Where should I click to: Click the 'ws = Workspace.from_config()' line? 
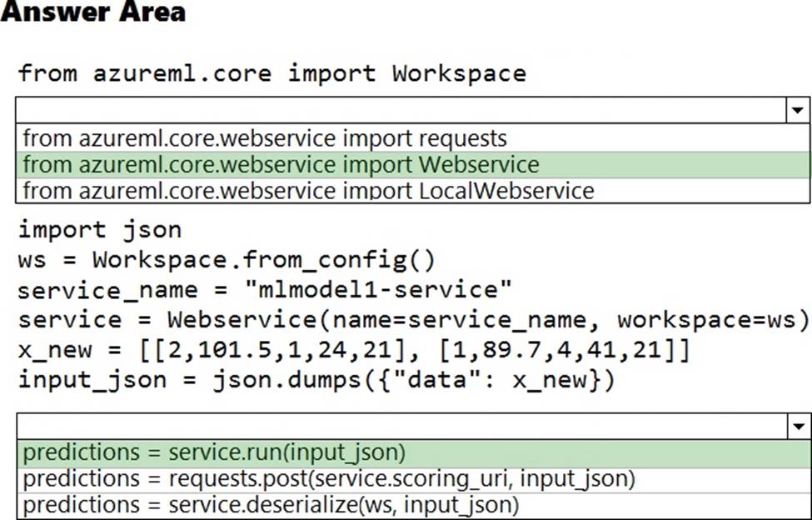226,260
